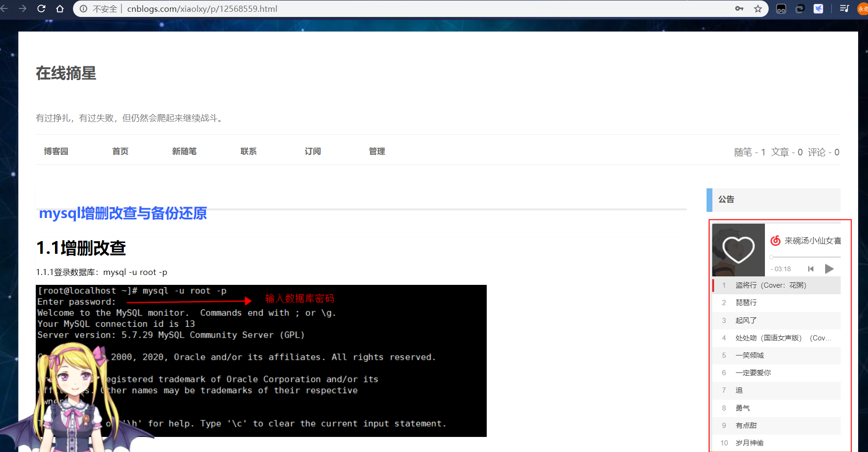Open the 联系 navigation item
The width and height of the screenshot is (868, 452).
[249, 151]
